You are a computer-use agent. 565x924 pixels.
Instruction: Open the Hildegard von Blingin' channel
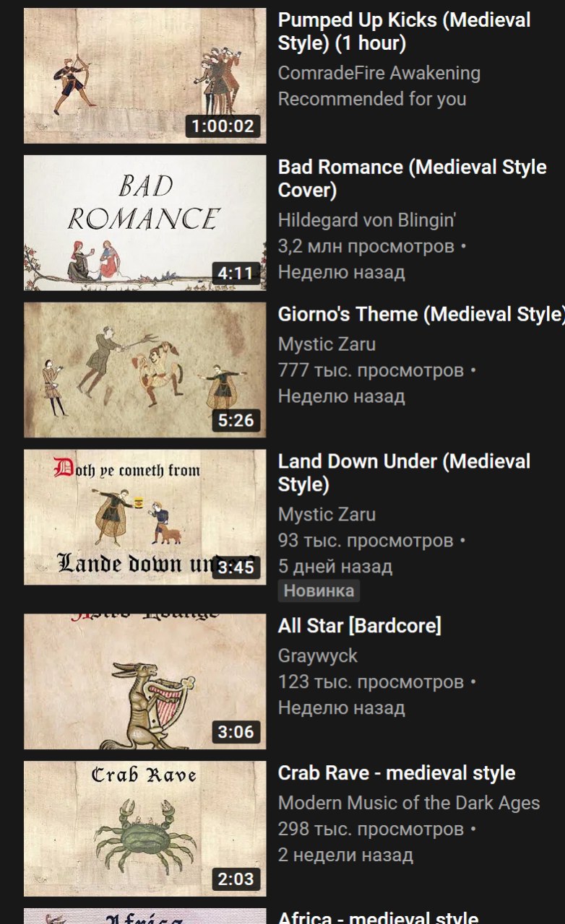pyautogui.click(x=367, y=220)
